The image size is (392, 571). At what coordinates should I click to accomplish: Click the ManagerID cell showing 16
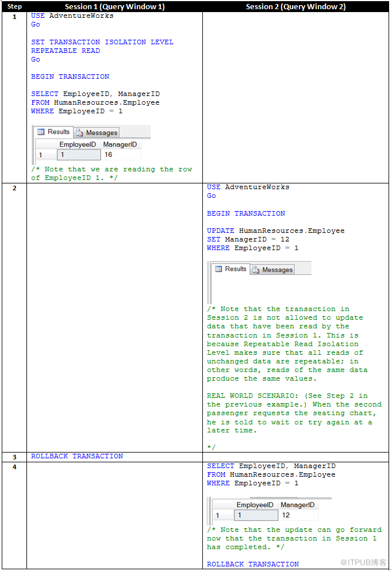pyautogui.click(x=121, y=155)
